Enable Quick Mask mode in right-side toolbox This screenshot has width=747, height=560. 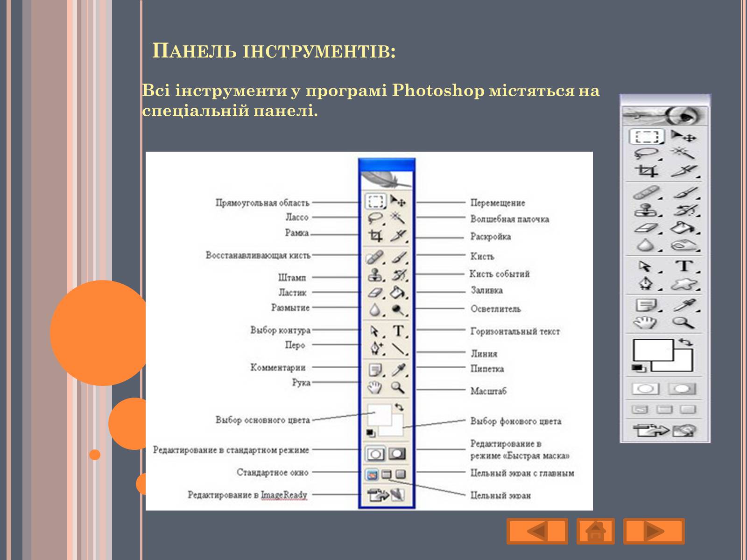point(682,389)
